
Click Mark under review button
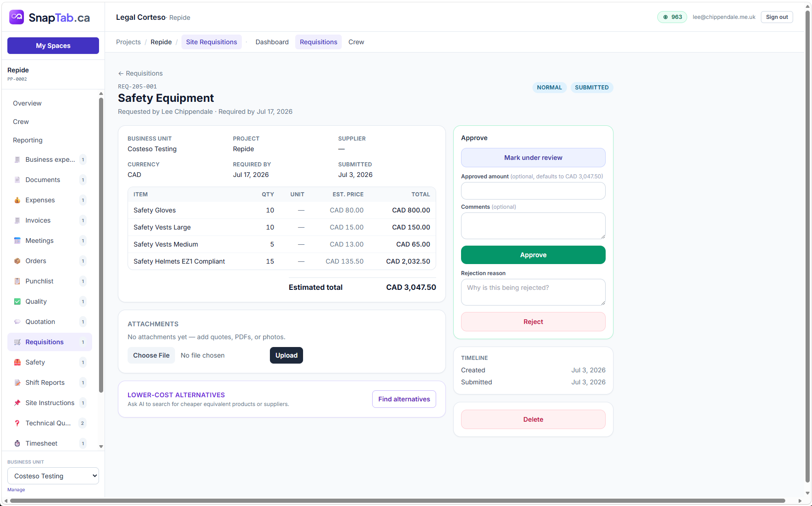coord(533,158)
